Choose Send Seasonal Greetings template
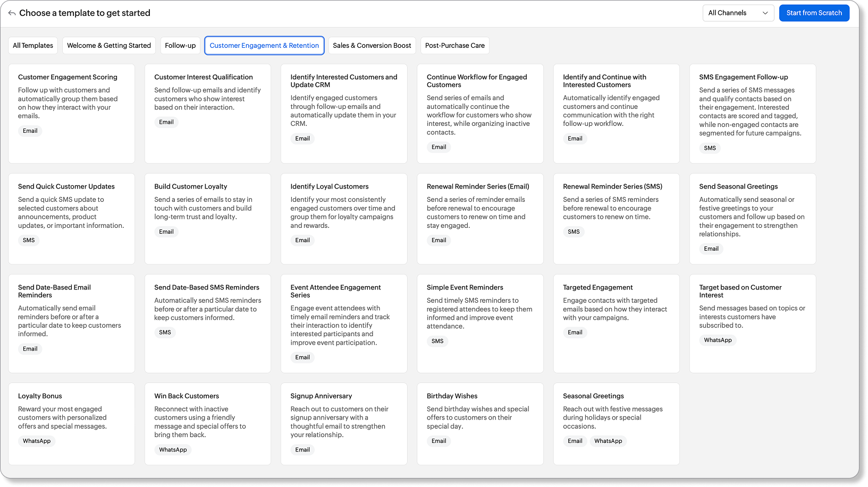The image size is (868, 487). click(753, 219)
